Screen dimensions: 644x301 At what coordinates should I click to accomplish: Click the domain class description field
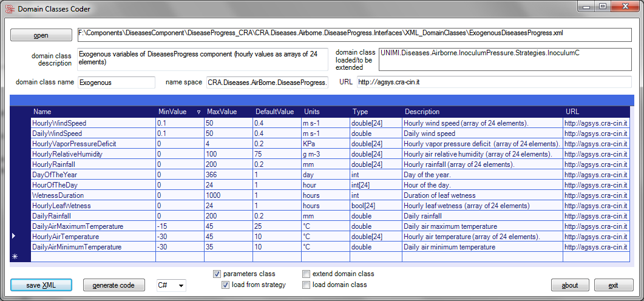[203, 59]
